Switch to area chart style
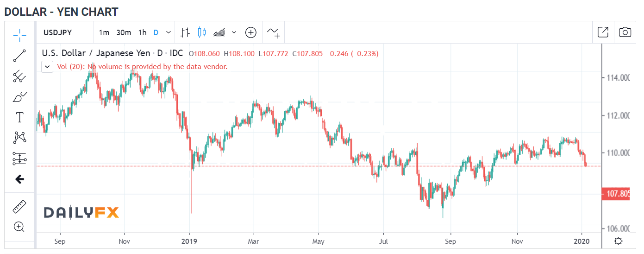This screenshot has height=254, width=644. click(219, 32)
